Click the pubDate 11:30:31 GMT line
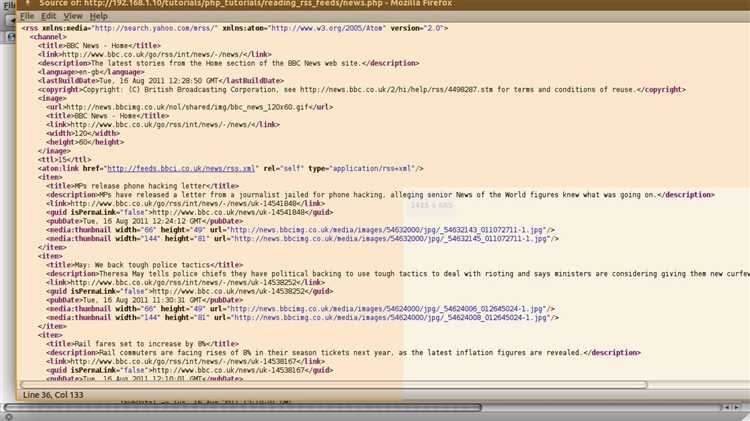The image size is (750, 421). [x=144, y=300]
